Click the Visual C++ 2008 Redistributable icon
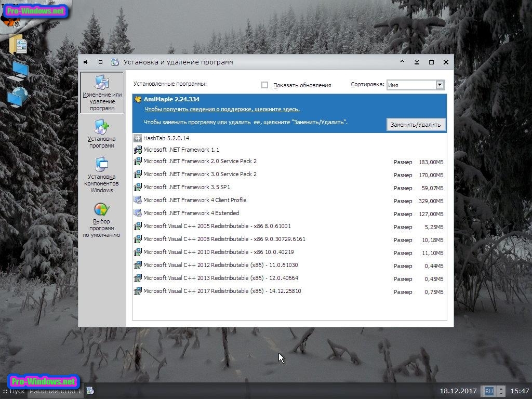 137,239
